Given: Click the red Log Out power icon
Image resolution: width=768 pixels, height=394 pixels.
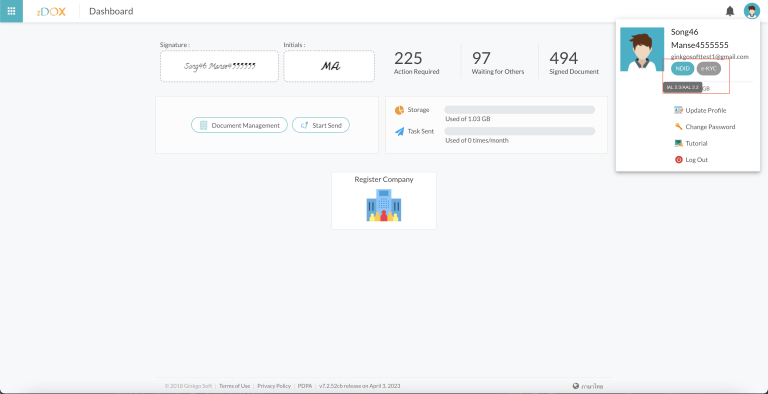Looking at the screenshot, I should 678,159.
